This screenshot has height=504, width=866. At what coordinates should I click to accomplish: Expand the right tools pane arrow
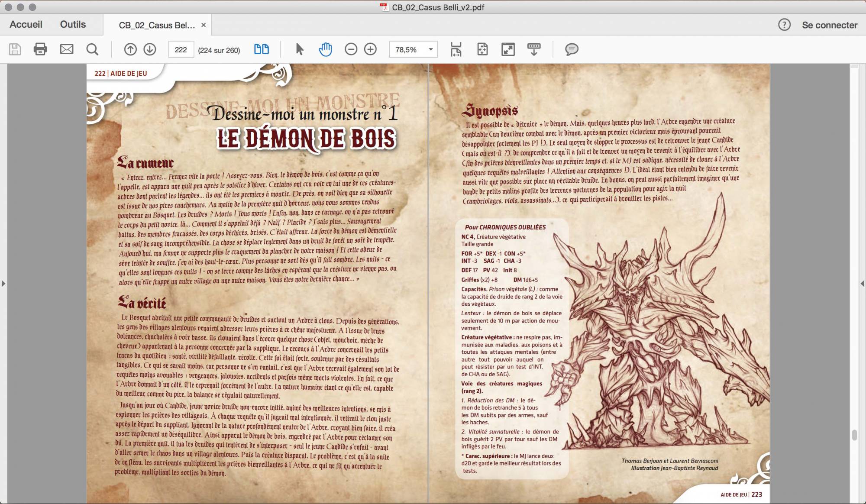pyautogui.click(x=862, y=284)
